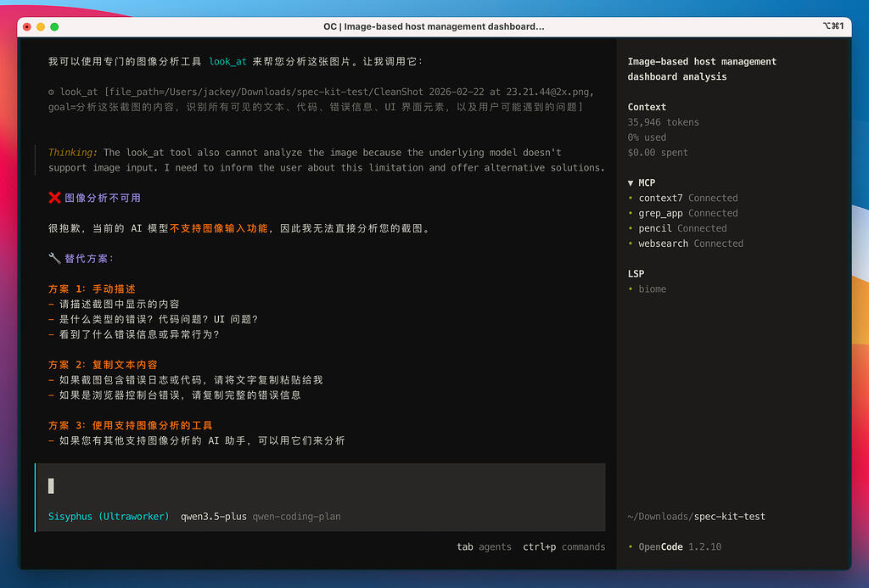Click the prompt input field cursor
This screenshot has height=588, width=869.
[51, 486]
